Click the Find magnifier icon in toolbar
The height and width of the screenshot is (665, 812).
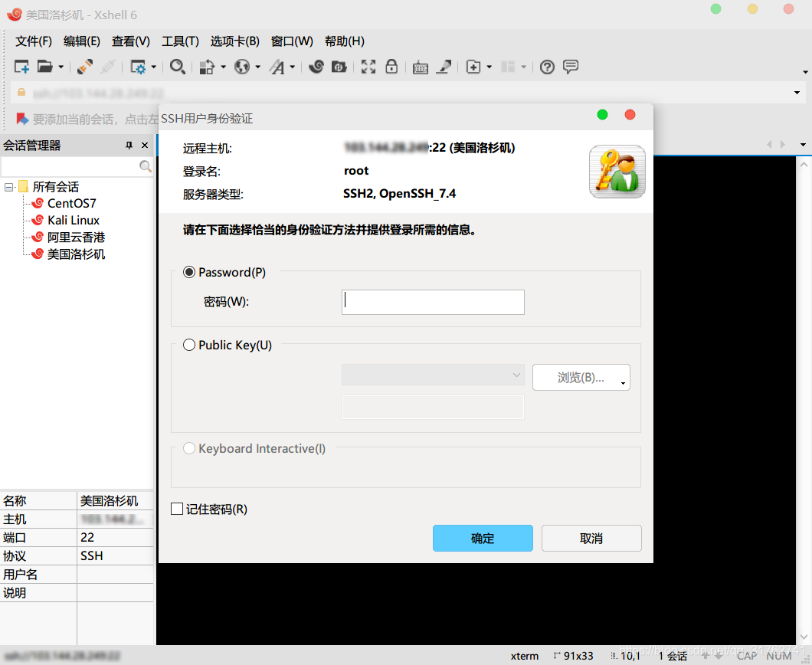click(177, 67)
